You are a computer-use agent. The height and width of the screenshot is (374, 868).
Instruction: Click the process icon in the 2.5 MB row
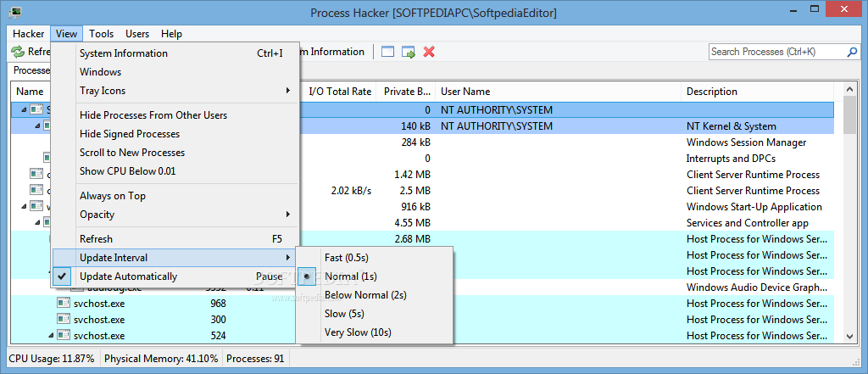tap(36, 190)
